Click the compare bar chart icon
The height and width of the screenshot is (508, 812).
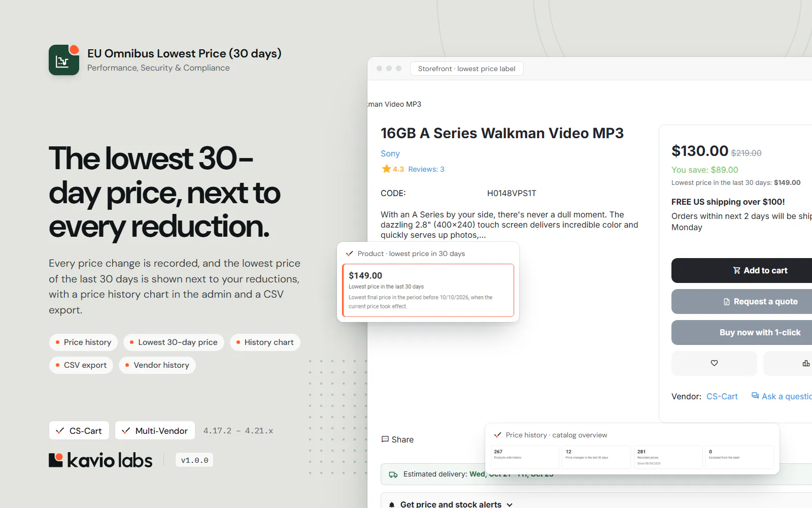point(805,363)
